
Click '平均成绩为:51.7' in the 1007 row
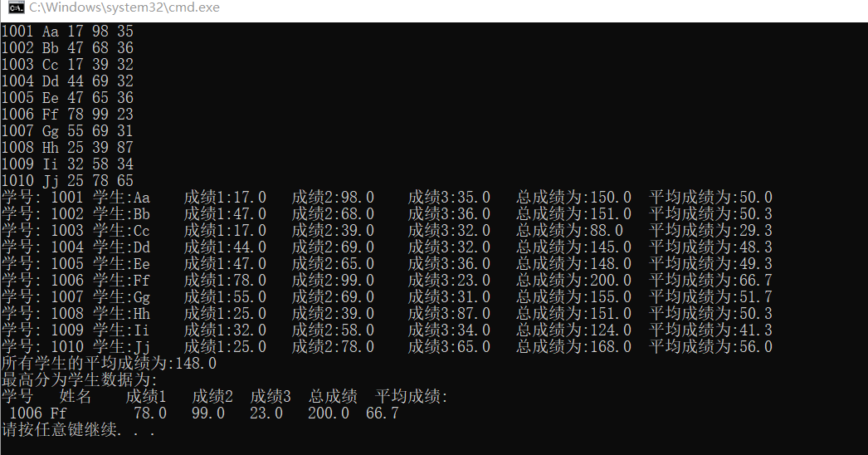coord(711,297)
